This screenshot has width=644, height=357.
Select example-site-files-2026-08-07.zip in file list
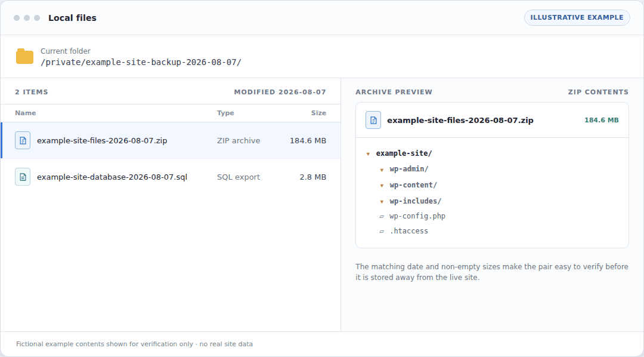click(x=171, y=140)
